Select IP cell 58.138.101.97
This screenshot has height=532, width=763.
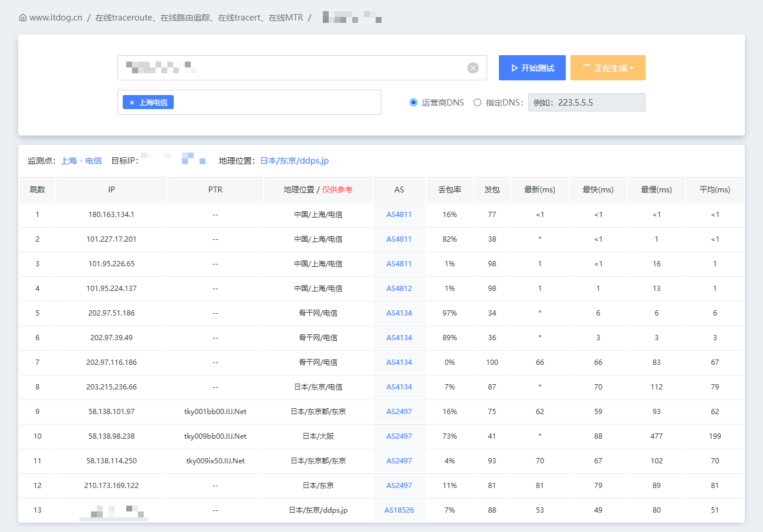[112, 412]
